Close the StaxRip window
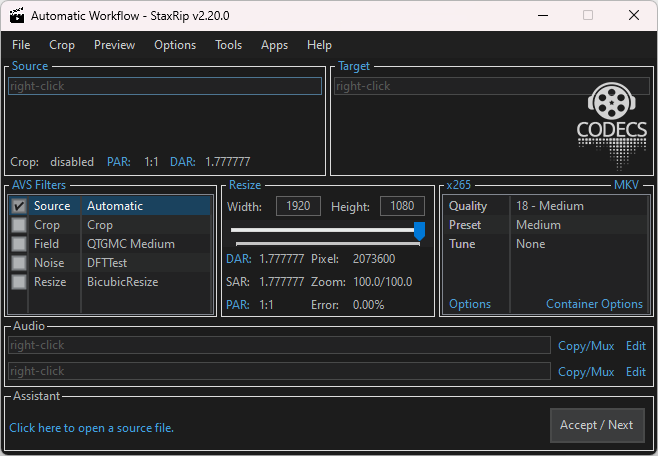The height and width of the screenshot is (456, 658). point(634,16)
